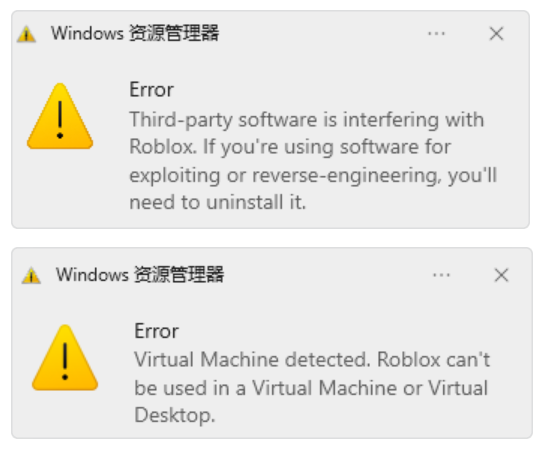
Task: Open the three-dot options of the Virtual Machine notification
Action: (x=441, y=275)
